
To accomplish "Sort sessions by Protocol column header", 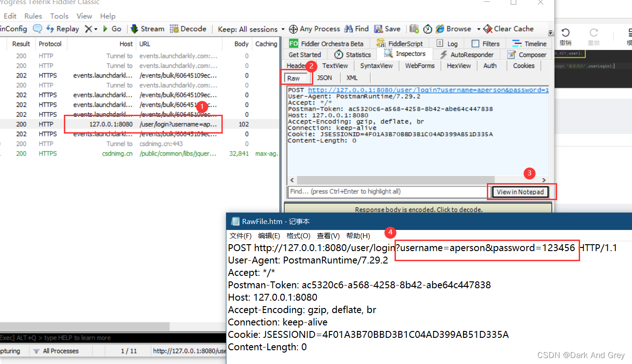I will pos(51,44).
